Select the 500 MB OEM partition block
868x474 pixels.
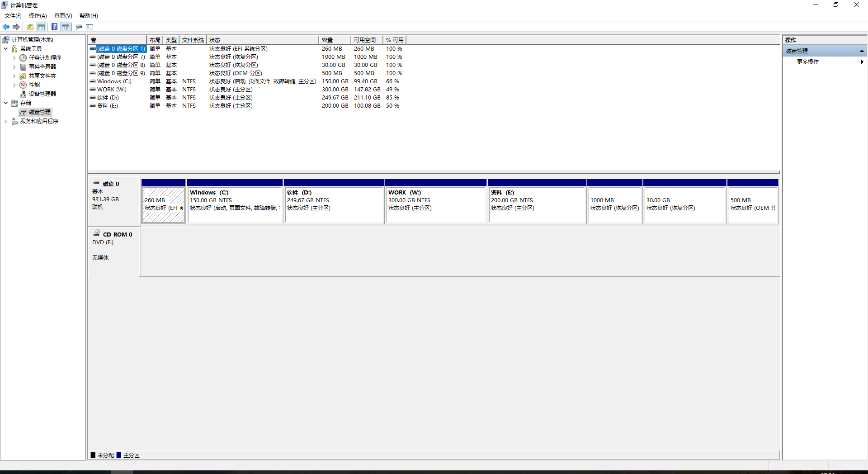point(753,201)
